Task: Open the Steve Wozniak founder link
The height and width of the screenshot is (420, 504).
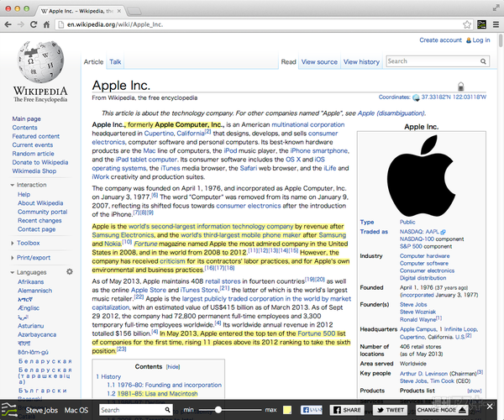Action: [x=417, y=312]
